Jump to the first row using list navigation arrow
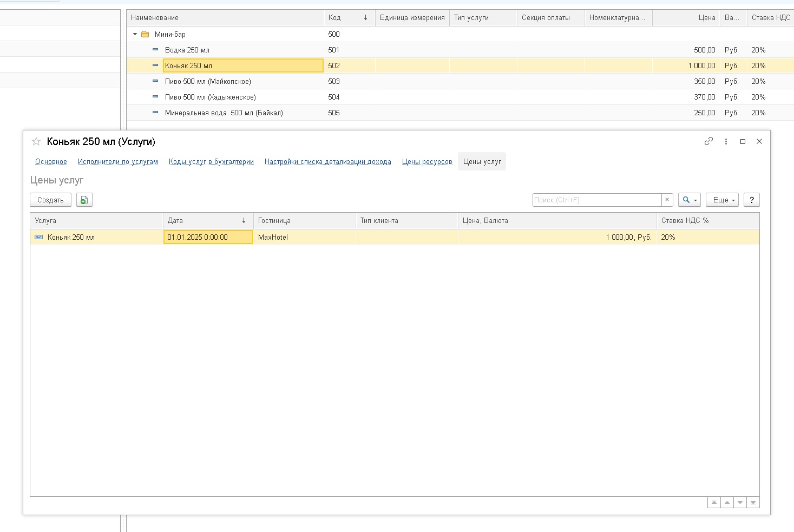Viewport: 794px width, 532px height. pyautogui.click(x=714, y=503)
